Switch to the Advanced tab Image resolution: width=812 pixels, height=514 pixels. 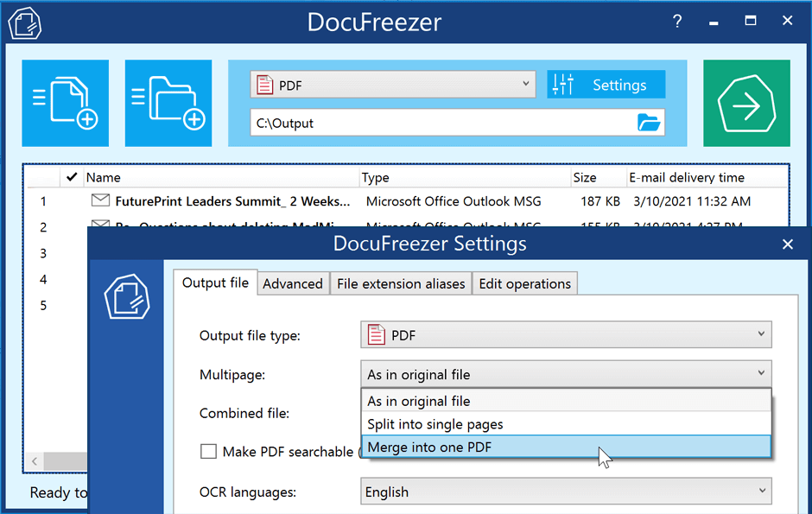293,283
